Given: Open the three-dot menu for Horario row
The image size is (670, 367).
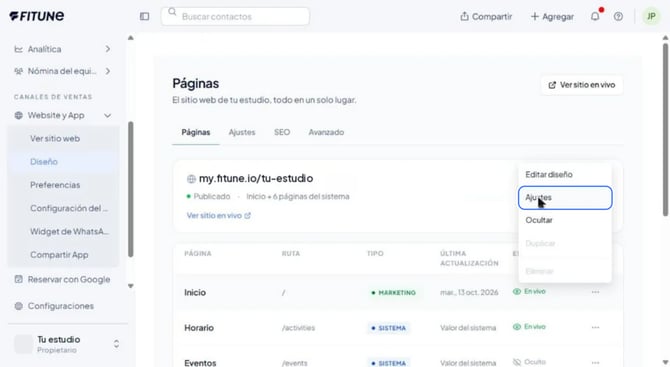Looking at the screenshot, I should click(x=596, y=327).
